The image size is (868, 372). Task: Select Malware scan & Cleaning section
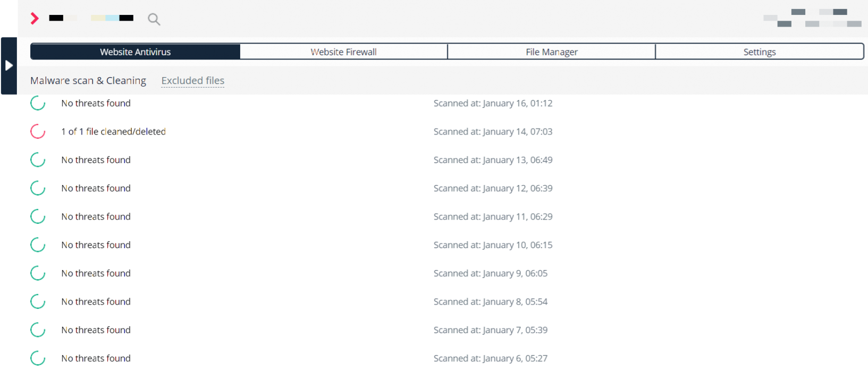click(x=88, y=81)
